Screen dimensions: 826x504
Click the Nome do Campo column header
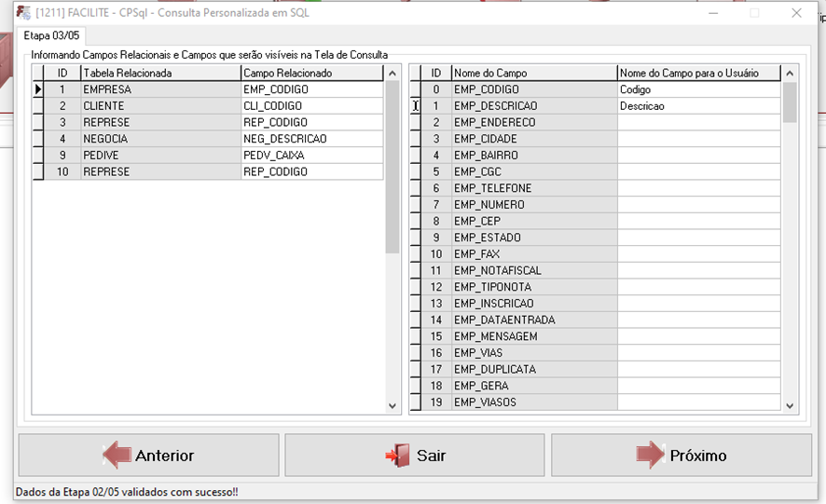[534, 74]
